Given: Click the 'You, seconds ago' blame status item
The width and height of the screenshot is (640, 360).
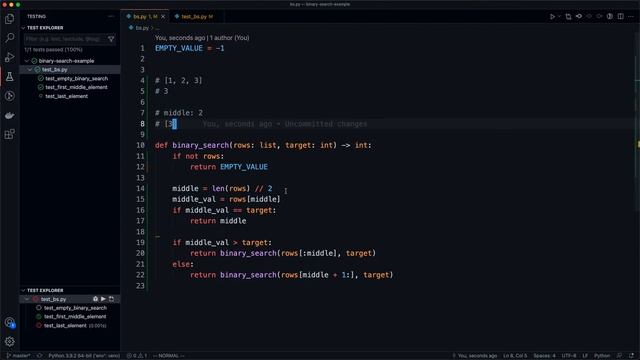Looking at the screenshot, I should (475, 356).
